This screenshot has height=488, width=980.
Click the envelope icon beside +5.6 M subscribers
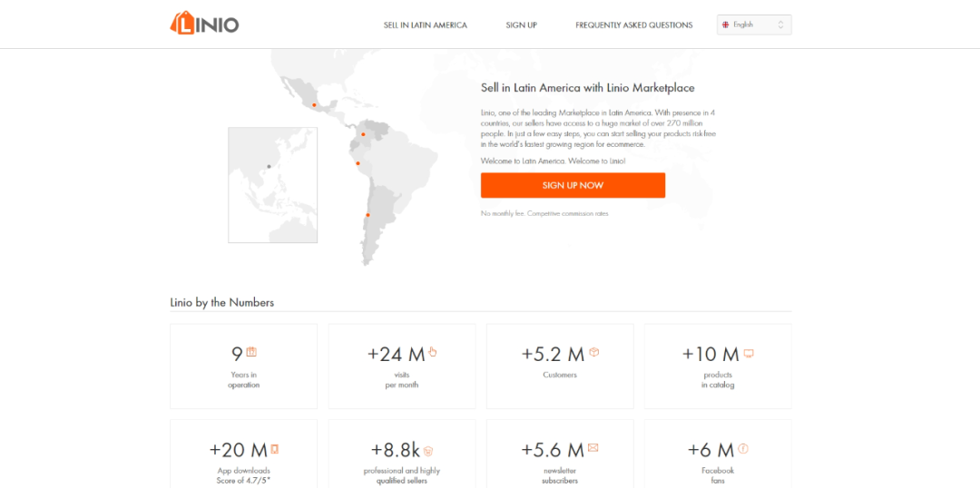click(593, 448)
